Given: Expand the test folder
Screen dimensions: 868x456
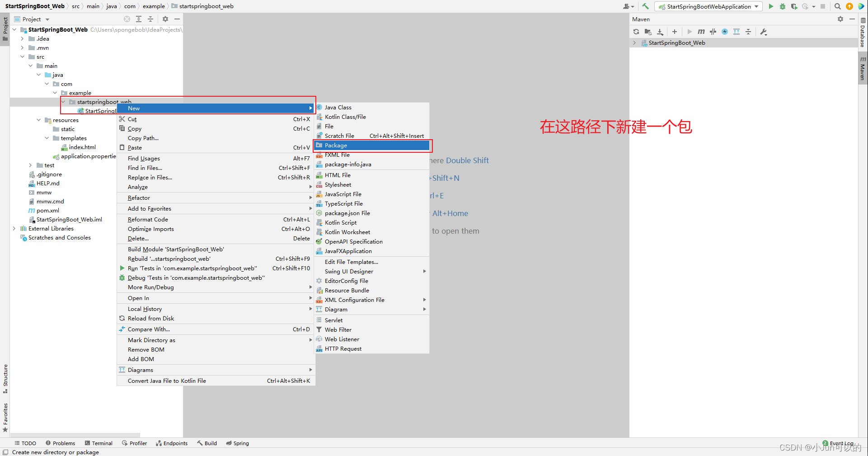Looking at the screenshot, I should 30,165.
